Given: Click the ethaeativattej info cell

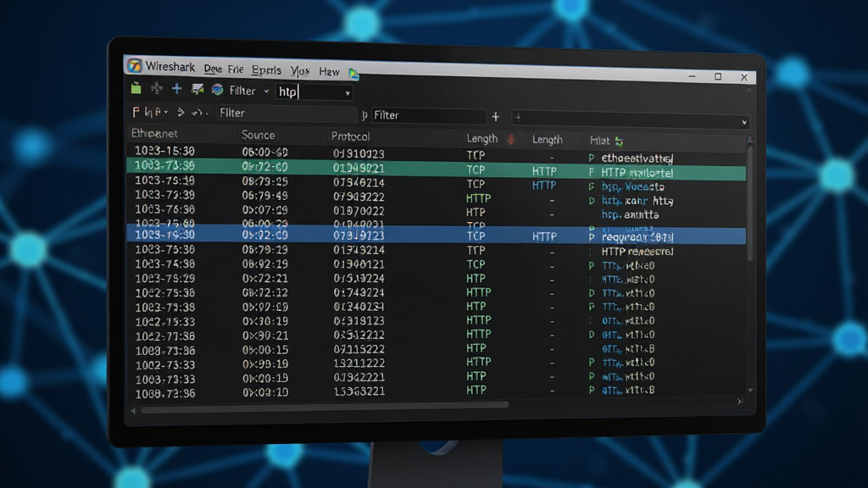Looking at the screenshot, I should [x=637, y=158].
